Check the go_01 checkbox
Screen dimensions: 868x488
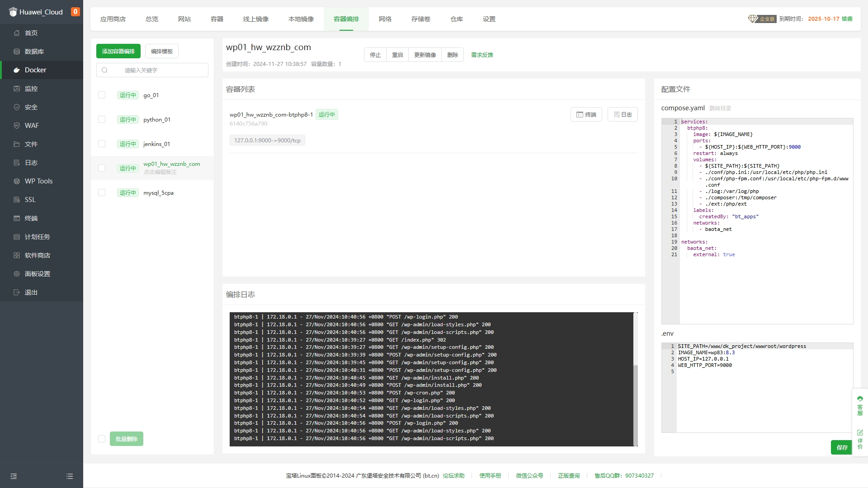[102, 95]
